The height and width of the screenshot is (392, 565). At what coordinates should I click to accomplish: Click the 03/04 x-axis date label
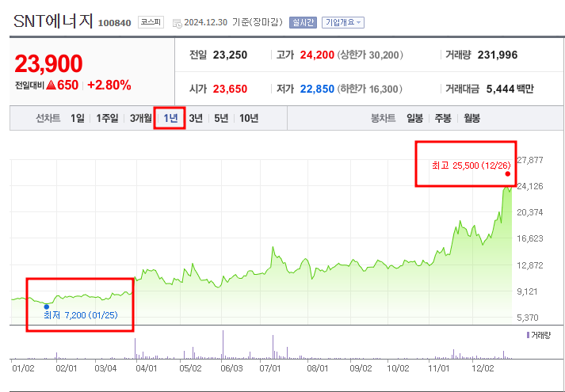point(105,368)
